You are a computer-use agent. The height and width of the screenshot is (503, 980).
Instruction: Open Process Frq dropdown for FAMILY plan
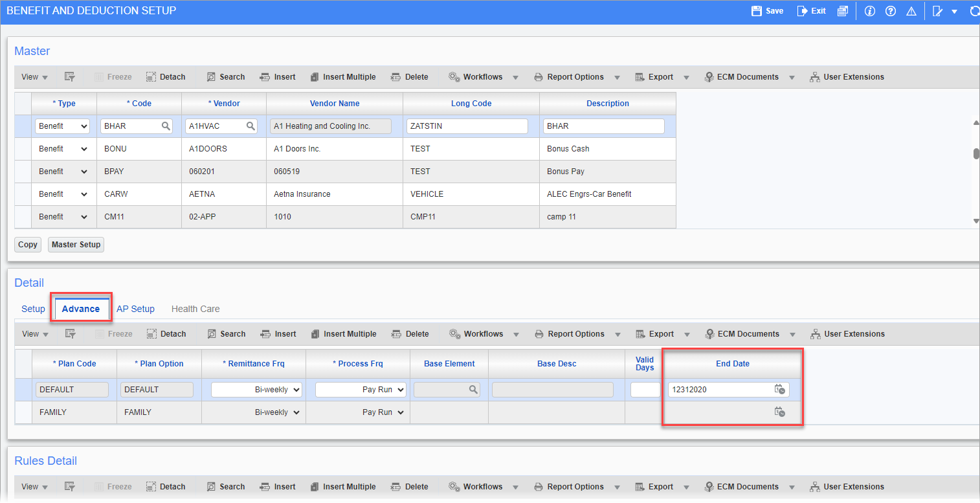pos(401,412)
